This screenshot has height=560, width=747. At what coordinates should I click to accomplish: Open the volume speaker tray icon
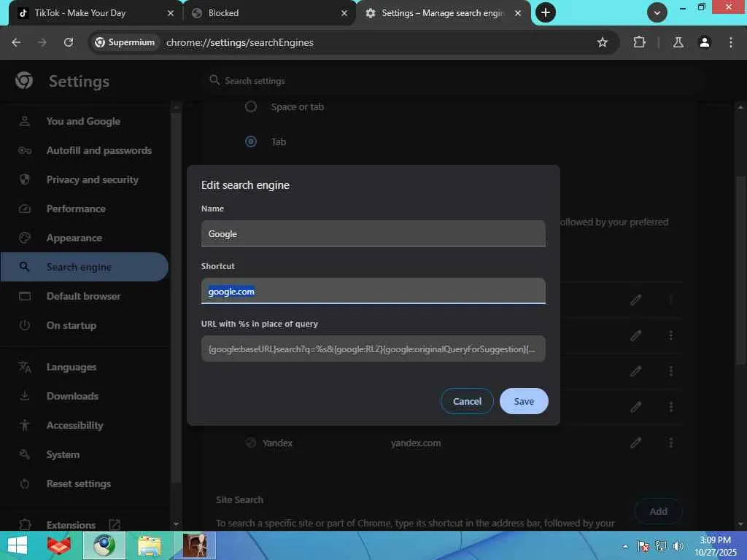(678, 546)
